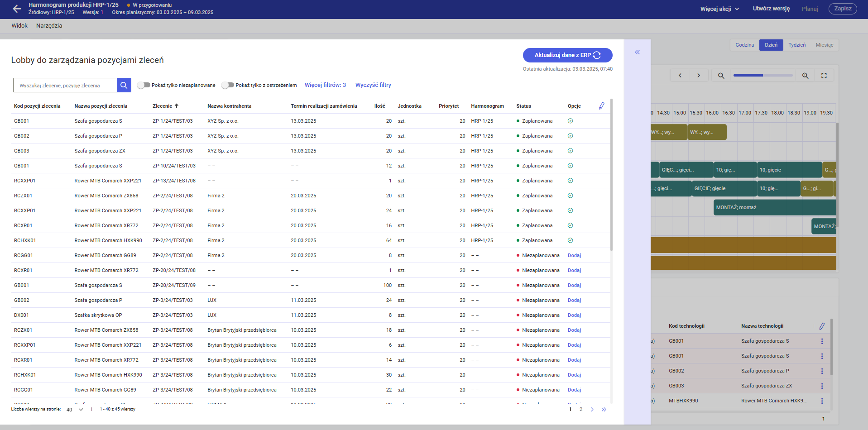Click Utwórz wersję button
Viewport: 868px width, 430px height.
pos(771,9)
